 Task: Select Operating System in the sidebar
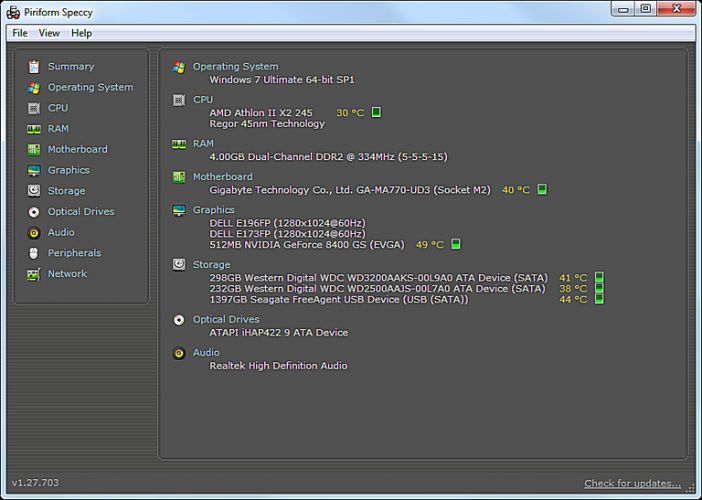pyautogui.click(x=90, y=87)
